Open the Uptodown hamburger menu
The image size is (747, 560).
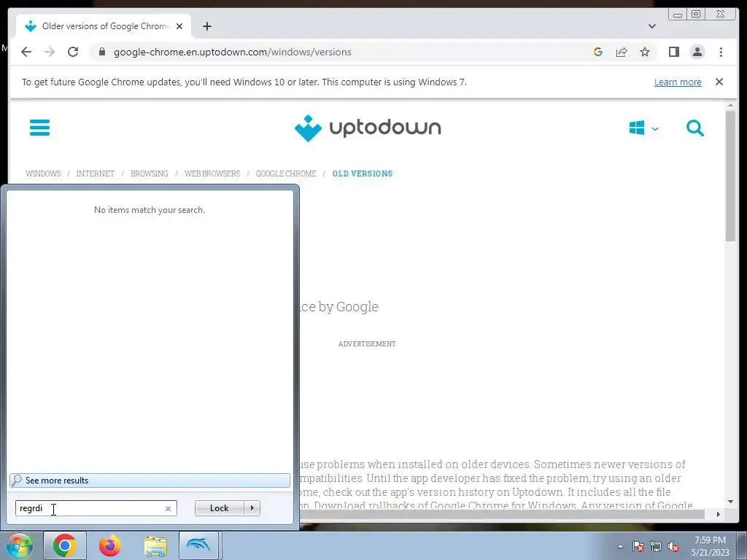coord(39,128)
